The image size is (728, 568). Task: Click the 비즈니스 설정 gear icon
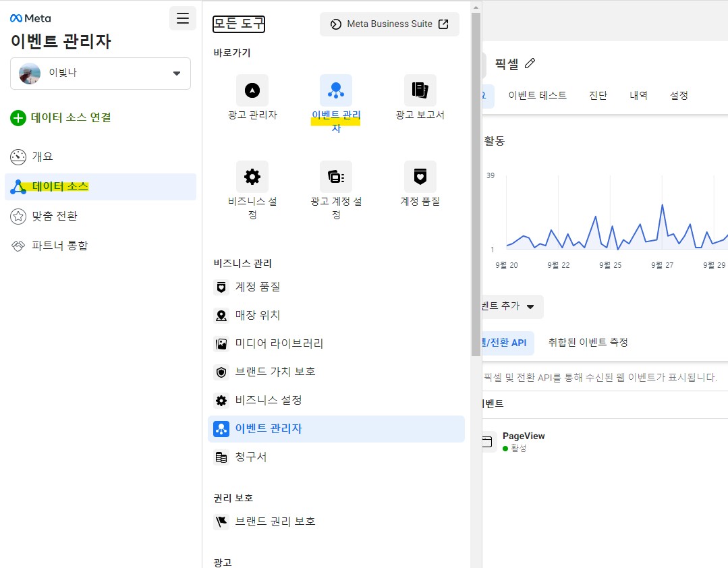[252, 176]
